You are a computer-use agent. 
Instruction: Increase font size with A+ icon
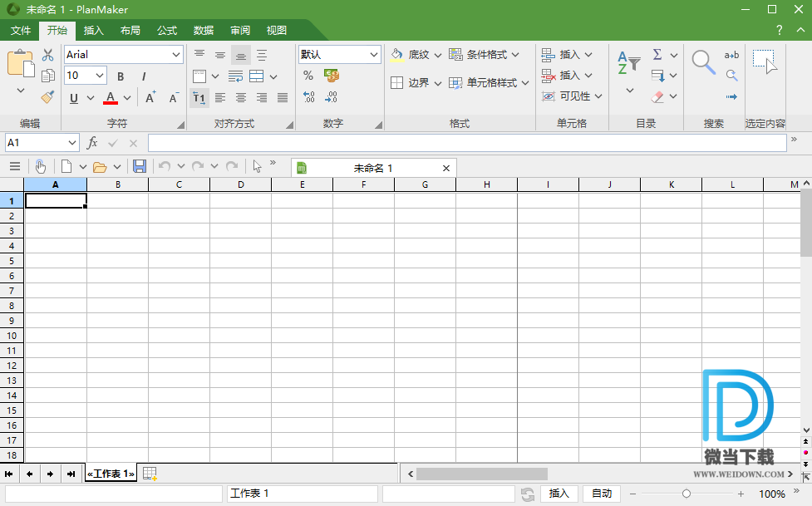[x=150, y=97]
